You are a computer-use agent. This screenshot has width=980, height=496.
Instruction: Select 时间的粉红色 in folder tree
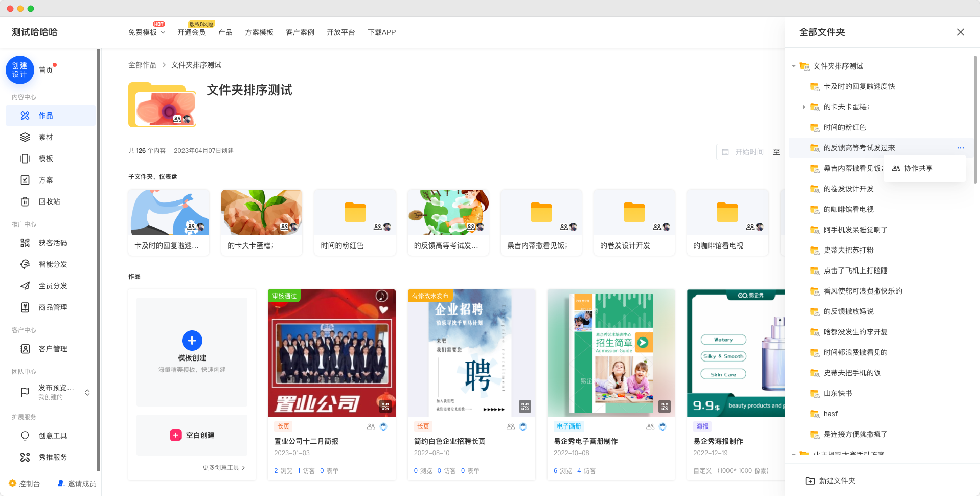845,127
